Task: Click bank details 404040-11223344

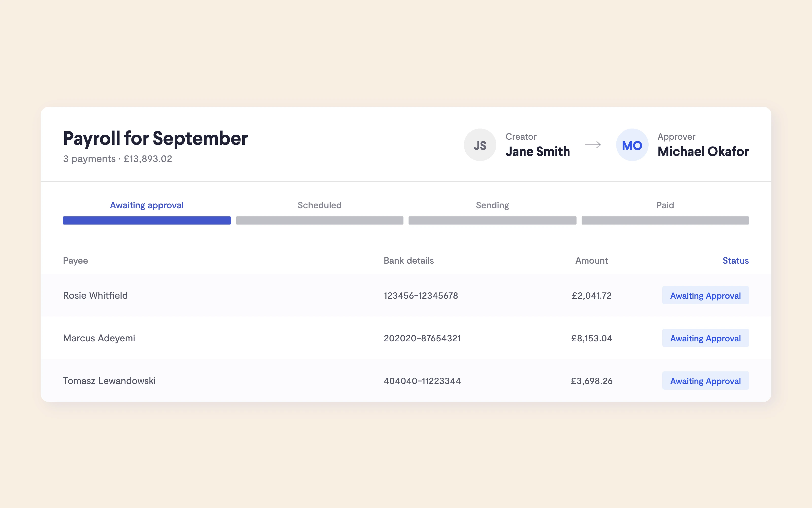Action: tap(422, 381)
